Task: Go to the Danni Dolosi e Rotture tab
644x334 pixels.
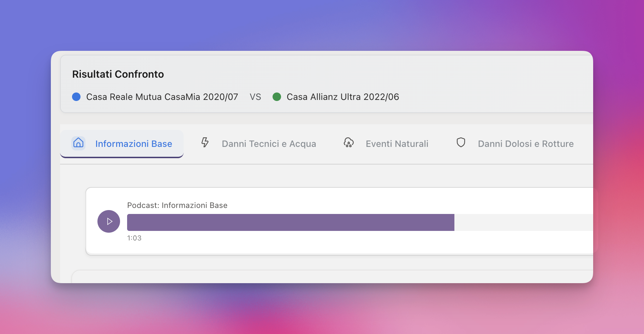Action: 525,144
